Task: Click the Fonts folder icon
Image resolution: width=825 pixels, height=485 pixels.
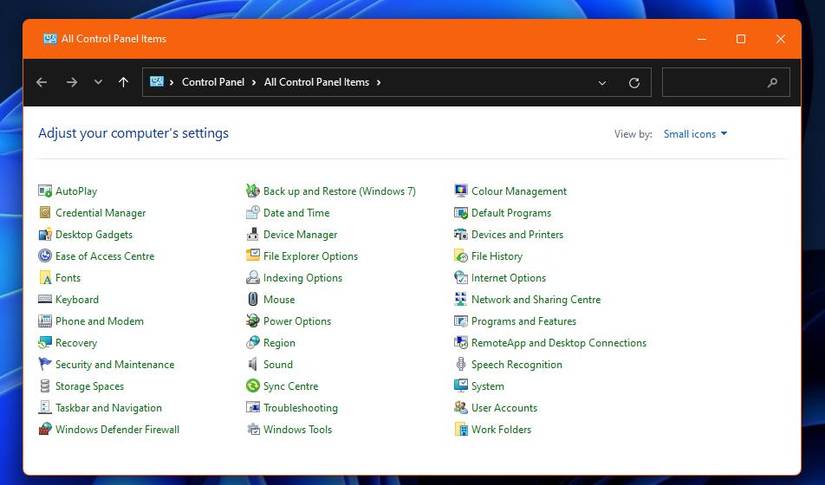Action: point(45,277)
